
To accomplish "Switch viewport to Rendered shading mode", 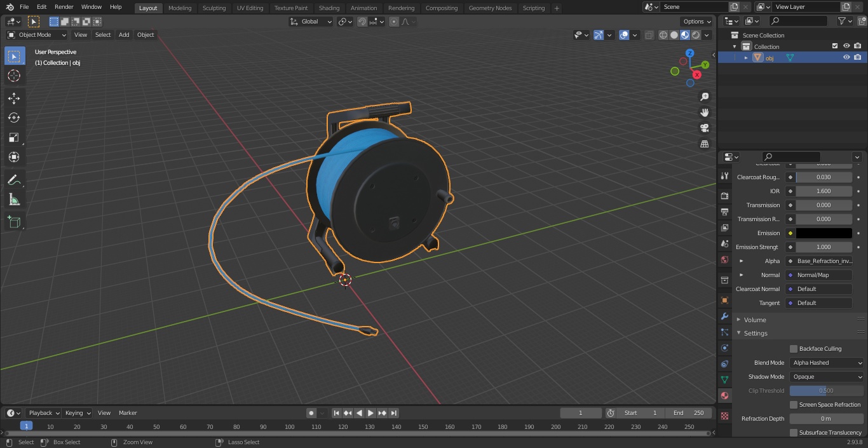I will 696,35.
